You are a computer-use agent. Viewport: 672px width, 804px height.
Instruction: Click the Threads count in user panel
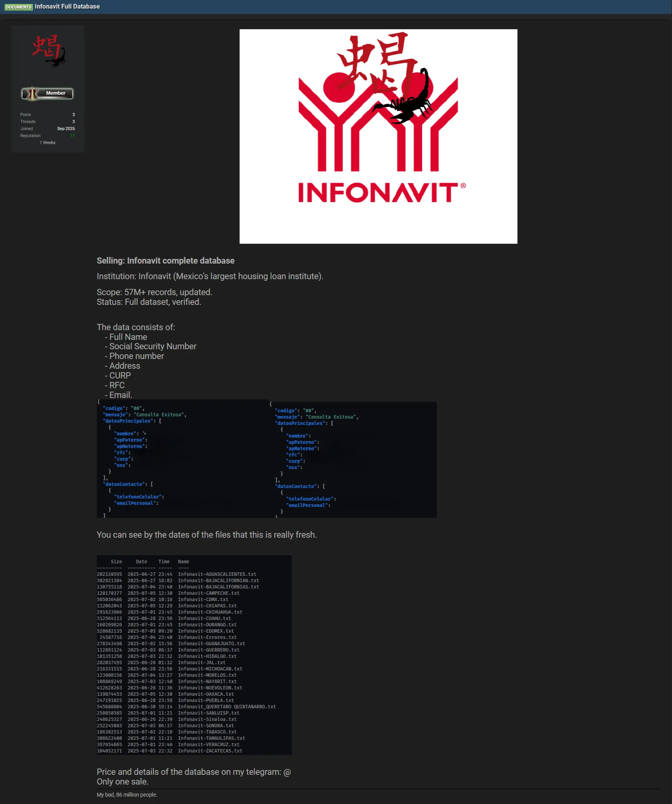(x=73, y=121)
